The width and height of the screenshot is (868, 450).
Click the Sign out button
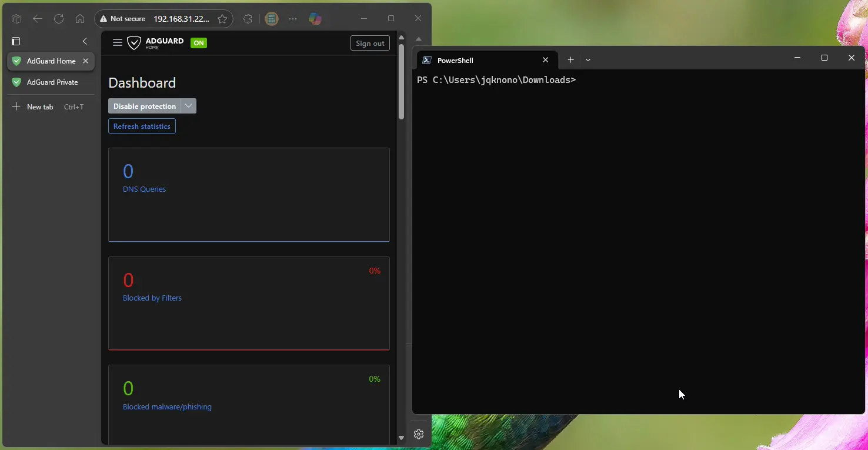click(x=370, y=43)
